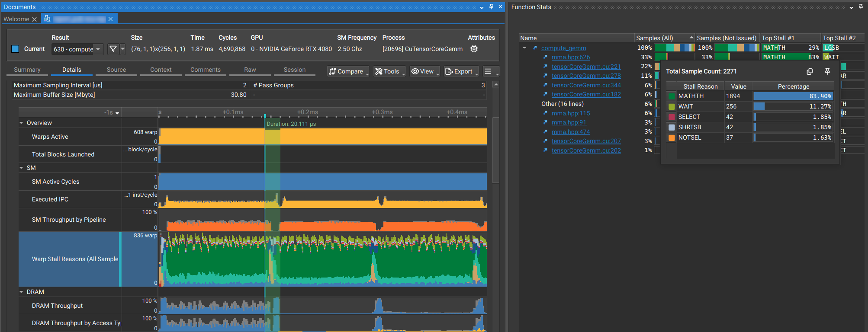Pin the Function Stats panel
Screen dimensions: 868x332
click(861, 6)
